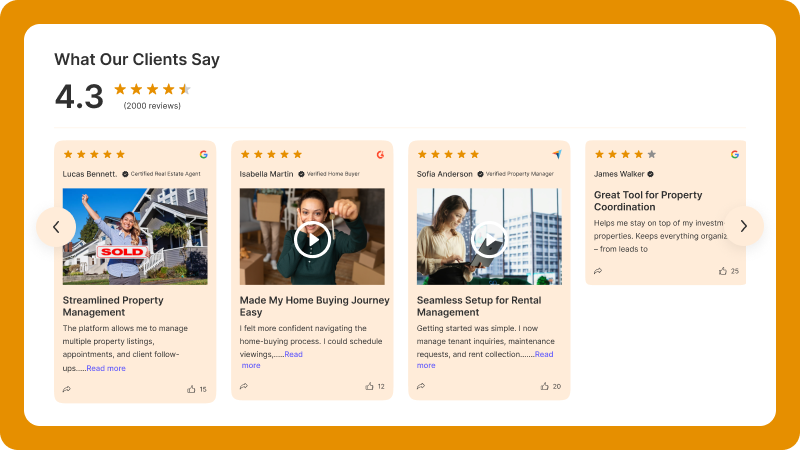Share Sofia Anderson's review
This screenshot has width=800, height=450.
click(421, 386)
